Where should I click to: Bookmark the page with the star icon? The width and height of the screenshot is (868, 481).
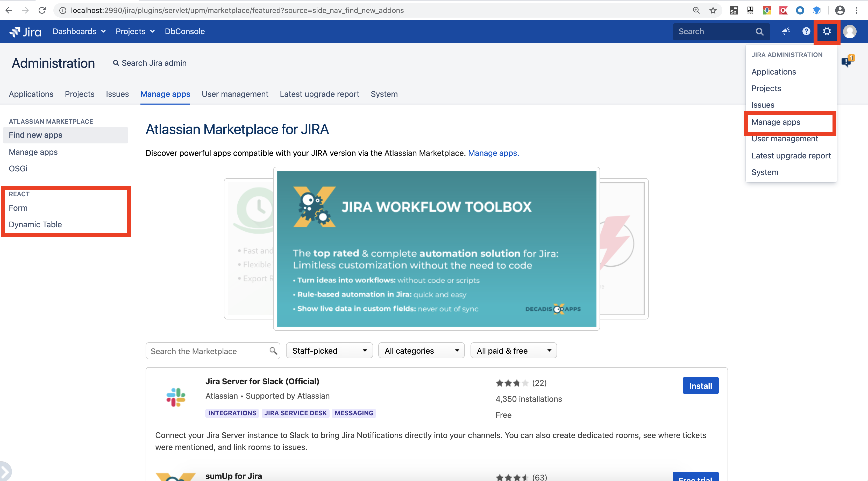[x=713, y=10]
